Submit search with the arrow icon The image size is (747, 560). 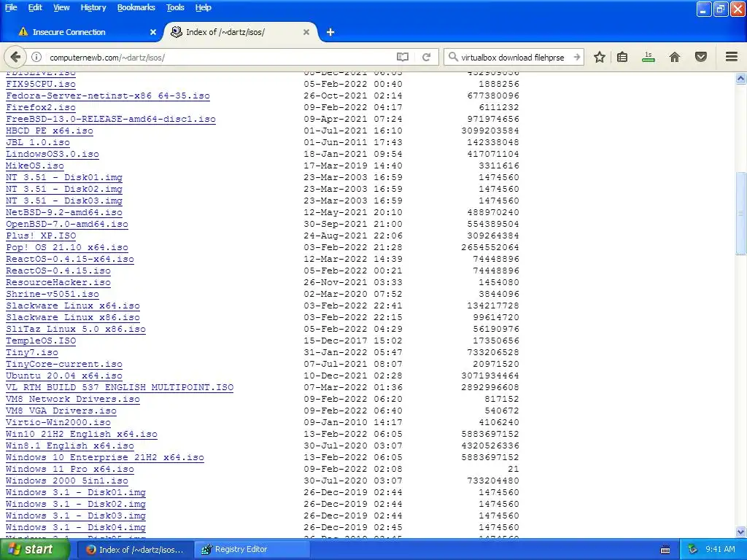point(576,57)
